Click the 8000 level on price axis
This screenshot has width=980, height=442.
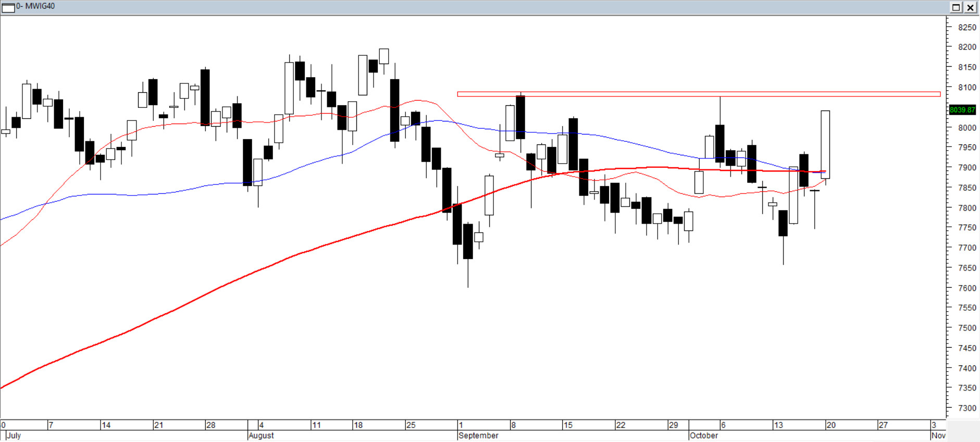(967, 128)
